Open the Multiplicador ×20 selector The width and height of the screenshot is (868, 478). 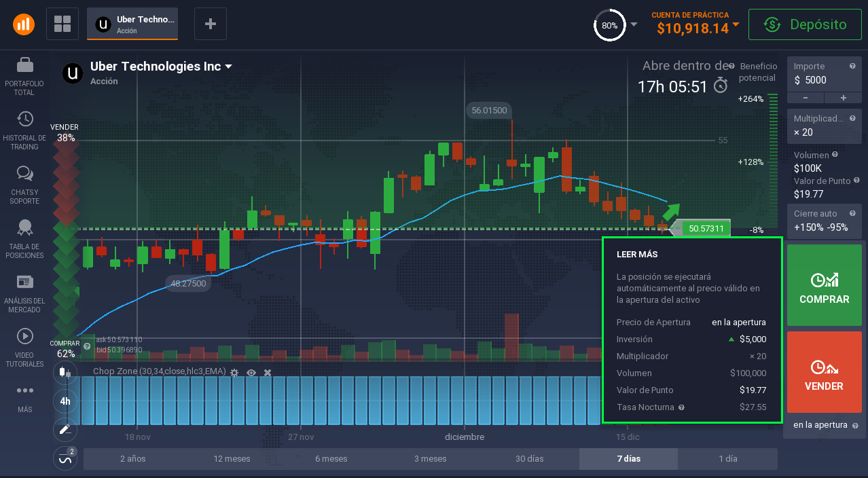click(825, 126)
